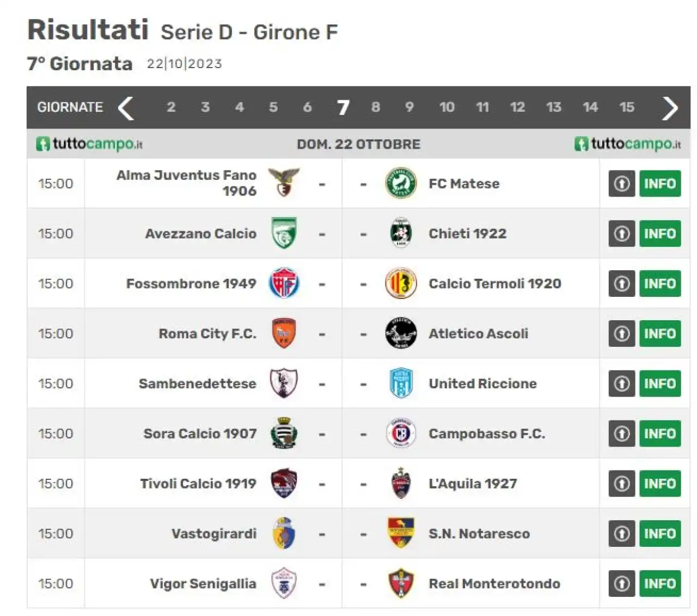Click the Fossombrone 1949 team crest
The image size is (697, 616).
tap(284, 283)
